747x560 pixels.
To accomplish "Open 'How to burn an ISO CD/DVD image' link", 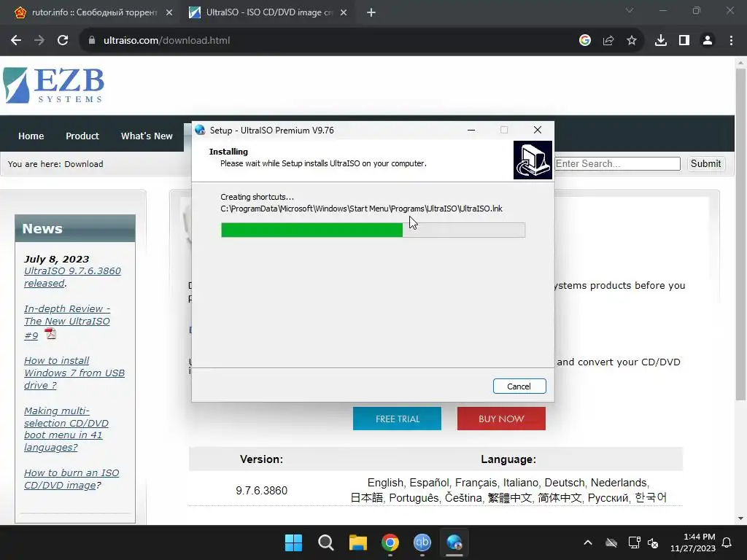I will [x=71, y=479].
